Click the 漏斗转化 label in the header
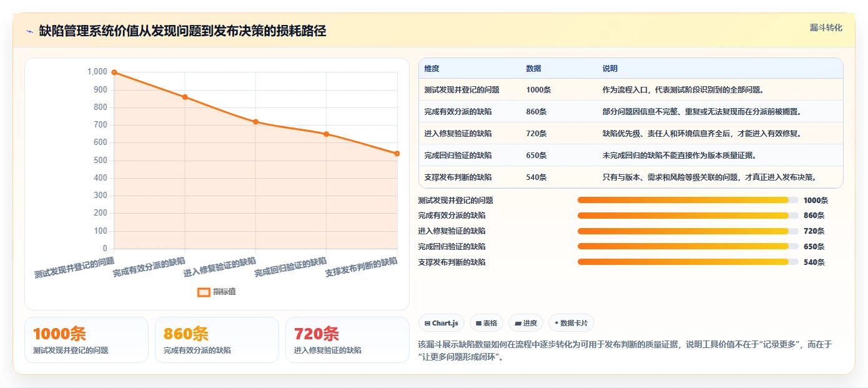The image size is (868, 388). [826, 27]
